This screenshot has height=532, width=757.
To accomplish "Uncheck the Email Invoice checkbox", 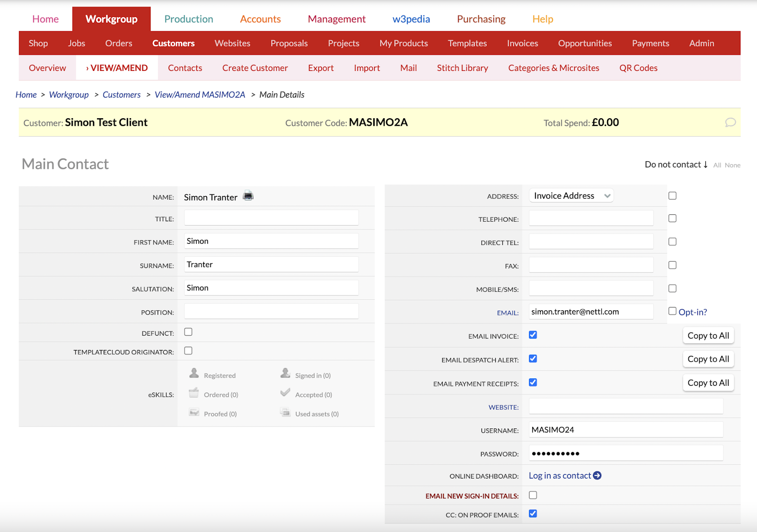I will [x=533, y=335].
